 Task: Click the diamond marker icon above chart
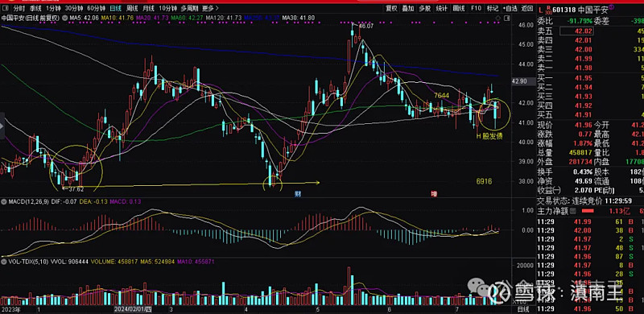[x=498, y=18]
